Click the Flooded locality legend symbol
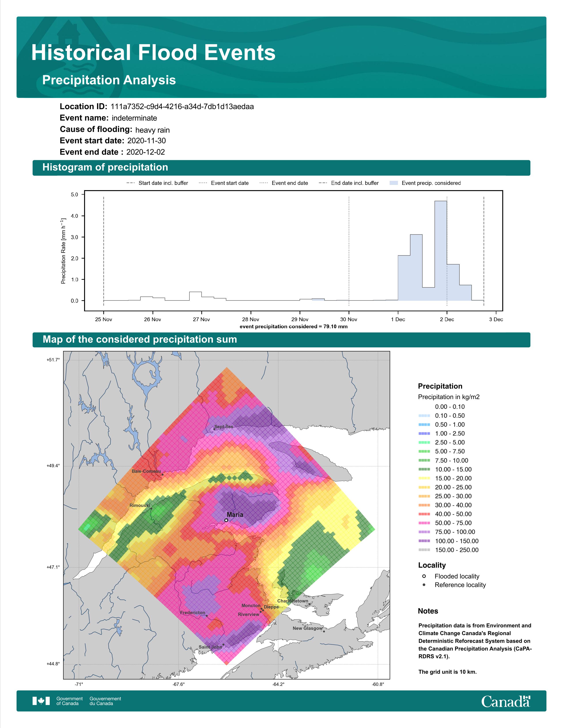The image size is (563, 728). [x=424, y=576]
